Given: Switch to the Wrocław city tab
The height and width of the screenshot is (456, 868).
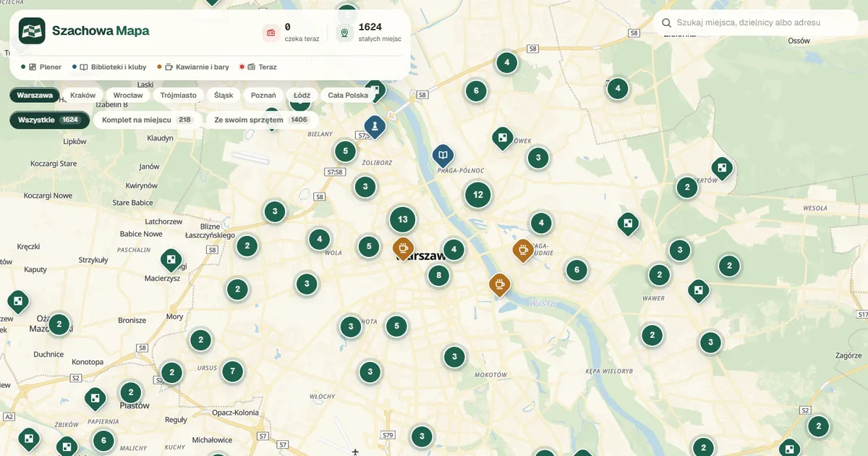Looking at the screenshot, I should click(128, 95).
